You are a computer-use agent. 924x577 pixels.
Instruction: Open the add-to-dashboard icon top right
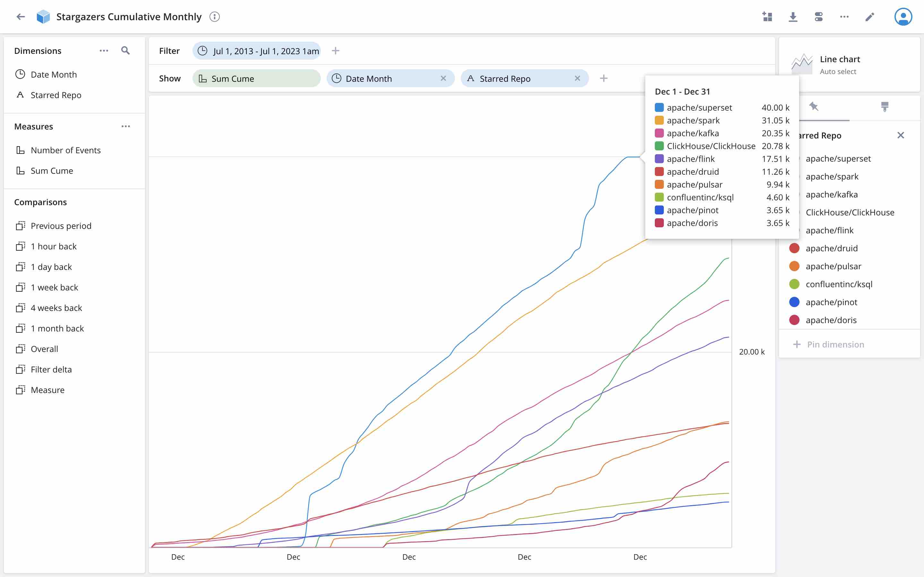coord(767,16)
